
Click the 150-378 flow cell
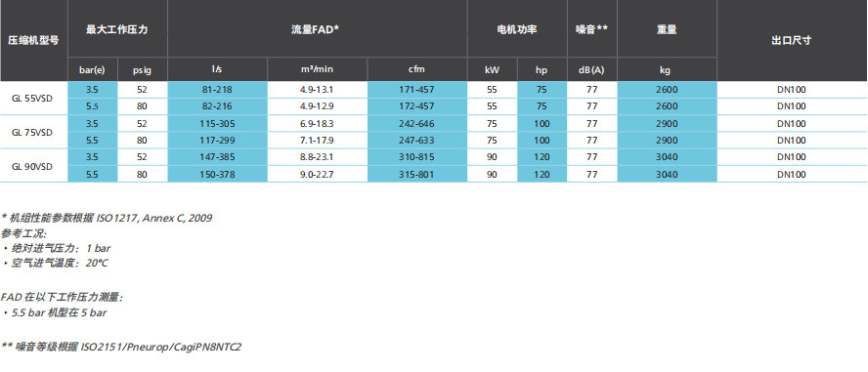pyautogui.click(x=218, y=174)
